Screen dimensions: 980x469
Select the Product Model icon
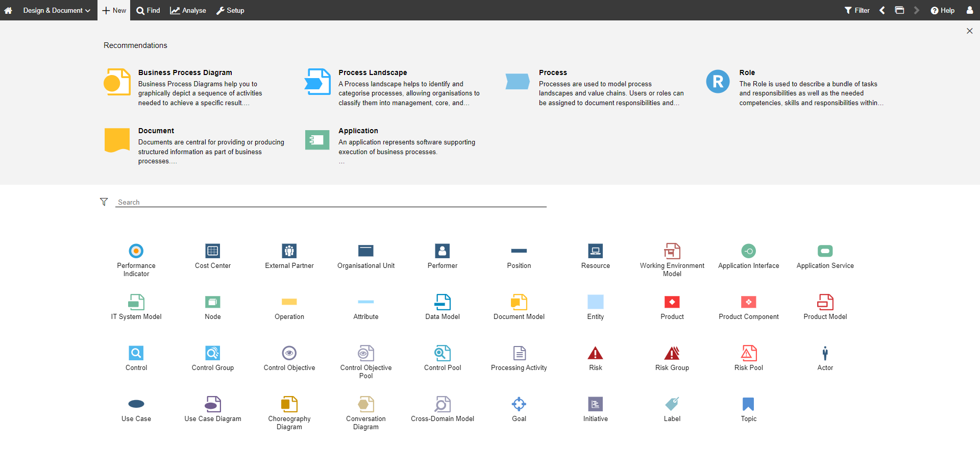click(825, 302)
